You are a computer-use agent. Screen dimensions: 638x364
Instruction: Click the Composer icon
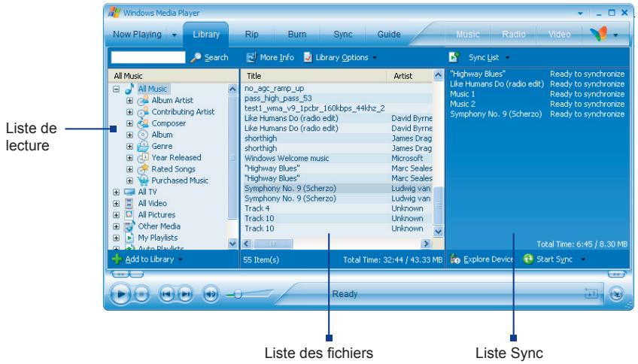[x=143, y=123]
